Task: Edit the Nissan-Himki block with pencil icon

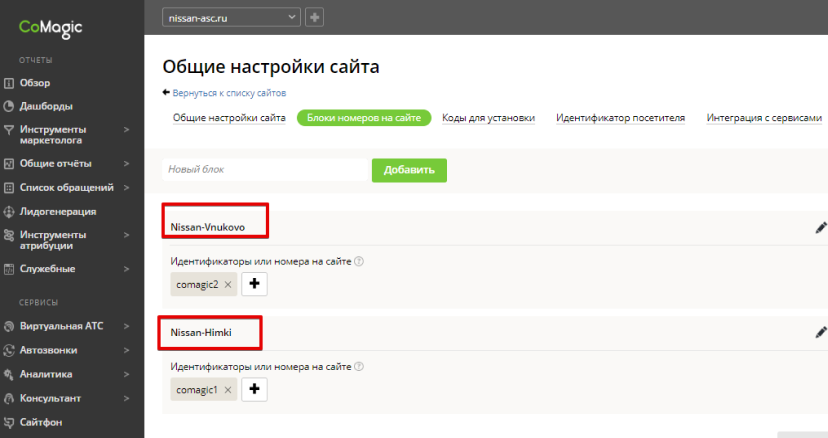Action: 821,332
